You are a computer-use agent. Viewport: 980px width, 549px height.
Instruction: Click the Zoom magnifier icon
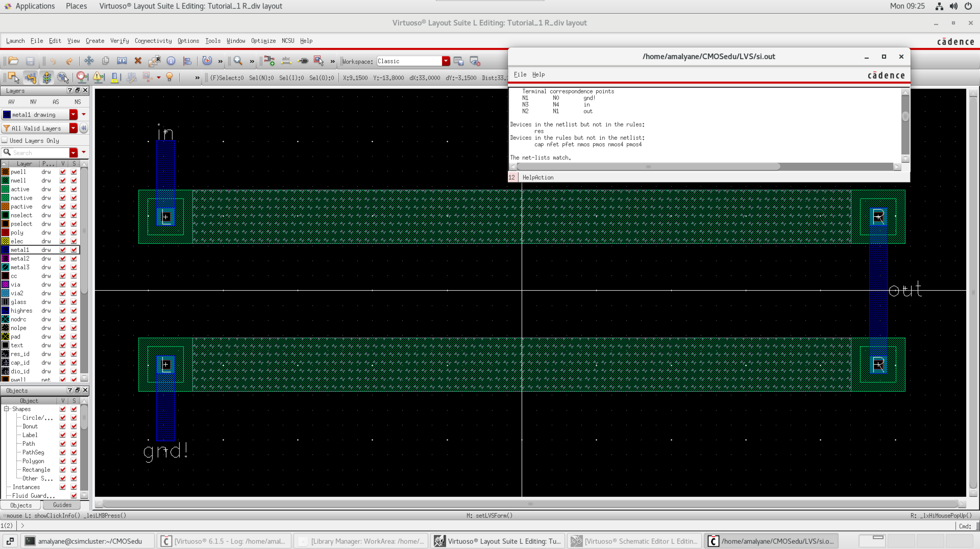click(238, 61)
